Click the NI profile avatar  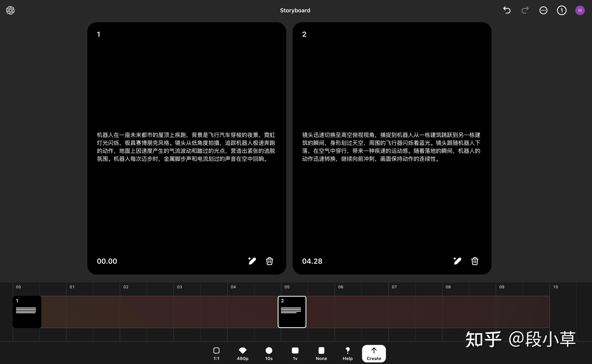[x=580, y=10]
